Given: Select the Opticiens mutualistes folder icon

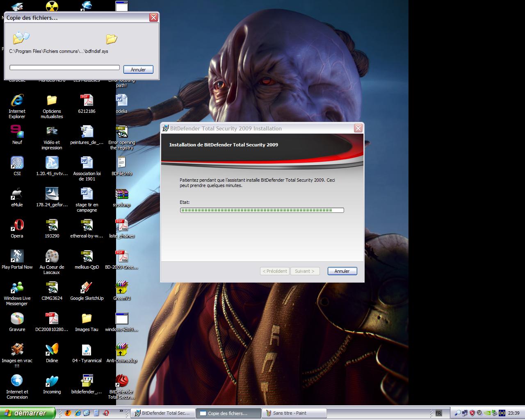Looking at the screenshot, I should click(52, 106).
